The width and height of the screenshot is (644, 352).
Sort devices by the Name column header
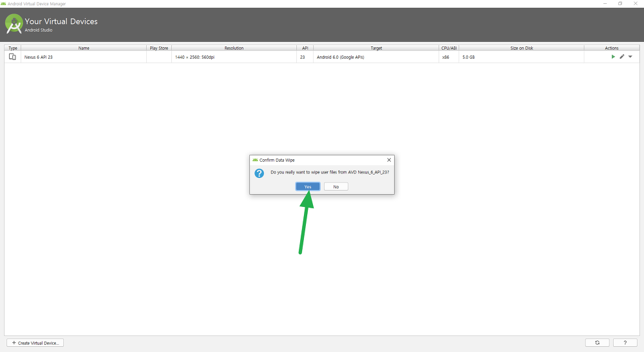point(84,48)
